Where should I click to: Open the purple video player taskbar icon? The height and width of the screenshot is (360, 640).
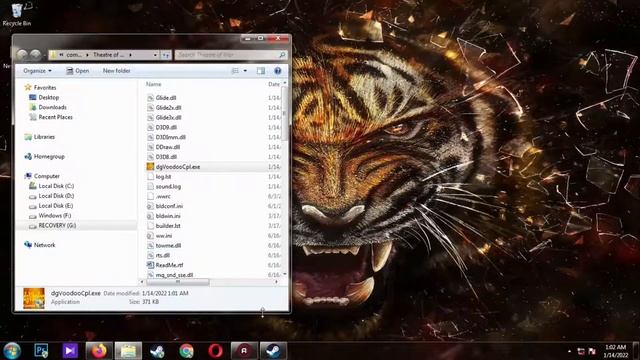point(70,351)
